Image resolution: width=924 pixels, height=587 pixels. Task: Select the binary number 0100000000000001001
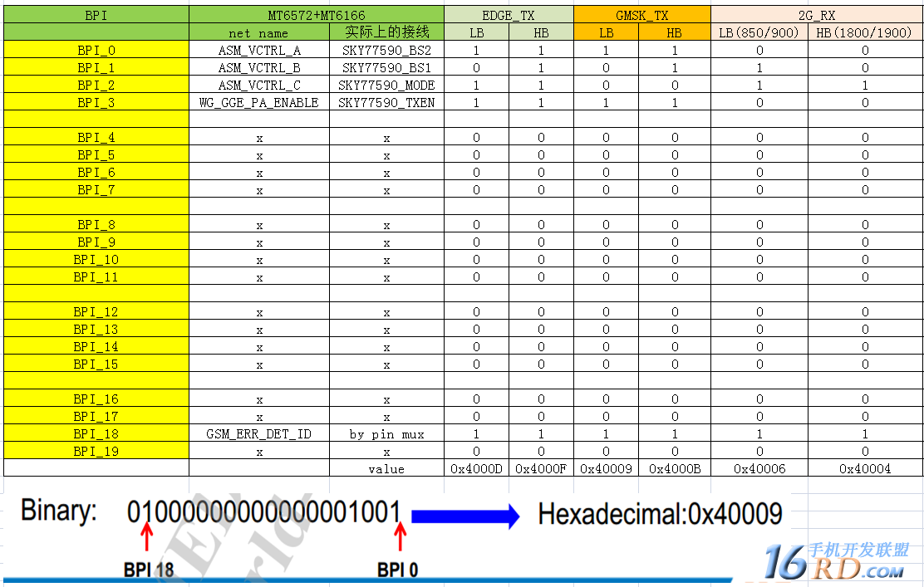point(264,512)
